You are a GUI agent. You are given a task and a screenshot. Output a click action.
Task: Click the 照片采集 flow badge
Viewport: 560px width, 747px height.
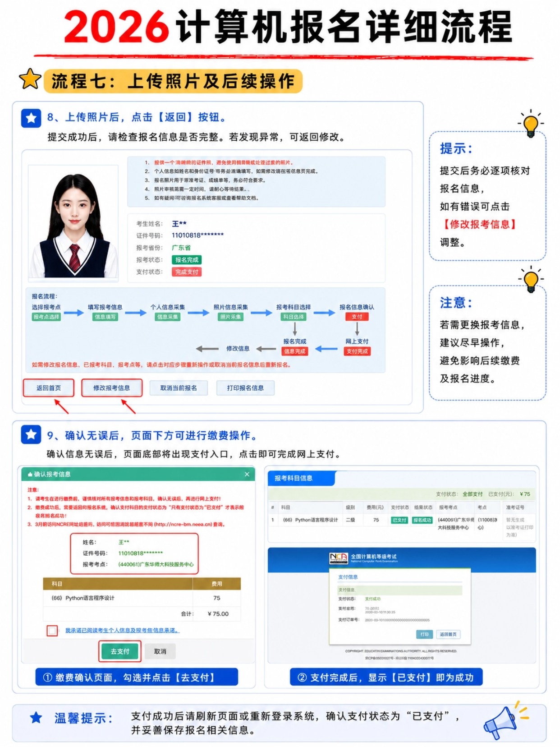tap(231, 317)
